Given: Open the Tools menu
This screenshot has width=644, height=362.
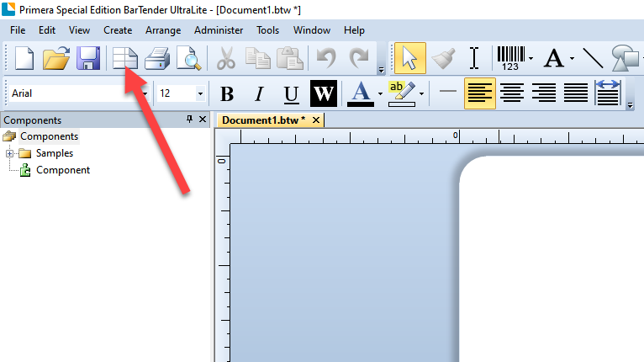Looking at the screenshot, I should pyautogui.click(x=268, y=30).
